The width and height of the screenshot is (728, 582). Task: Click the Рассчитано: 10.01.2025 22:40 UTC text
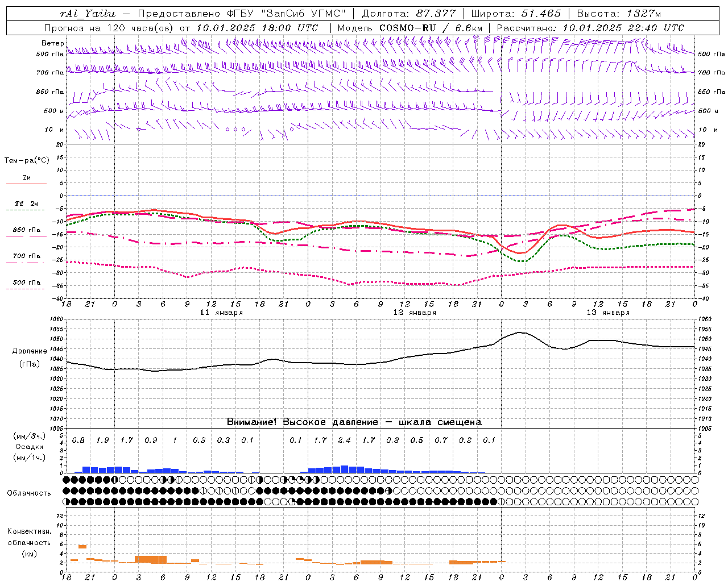pyautogui.click(x=590, y=28)
